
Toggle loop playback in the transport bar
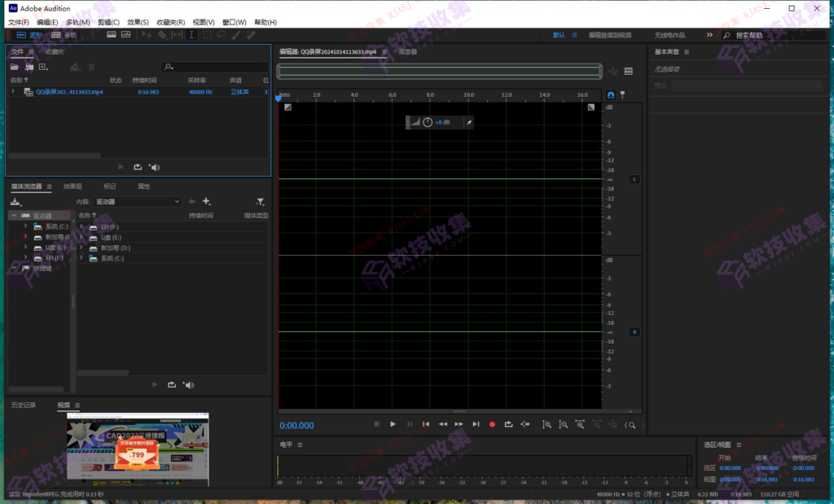coord(508,424)
